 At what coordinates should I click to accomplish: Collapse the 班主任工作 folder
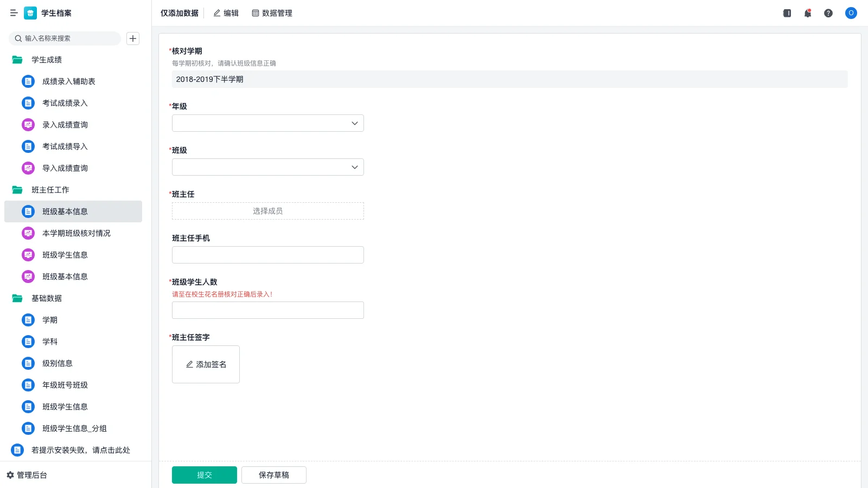point(17,190)
